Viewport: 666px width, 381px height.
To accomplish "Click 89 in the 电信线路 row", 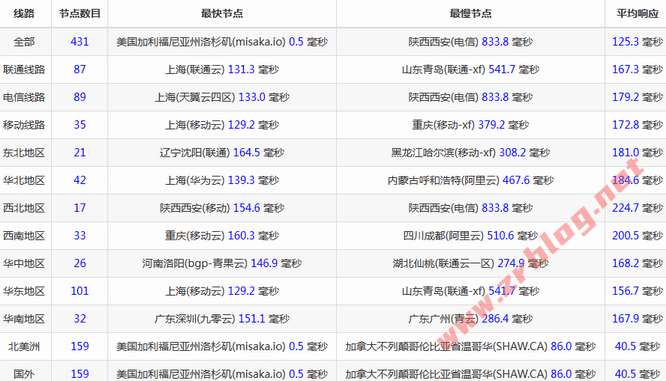I will coord(79,97).
